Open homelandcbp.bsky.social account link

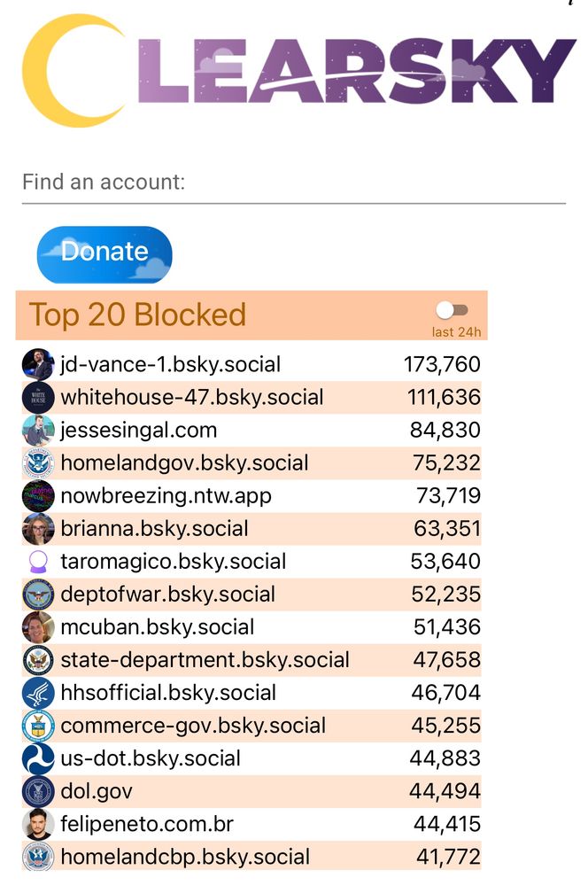pos(185,857)
